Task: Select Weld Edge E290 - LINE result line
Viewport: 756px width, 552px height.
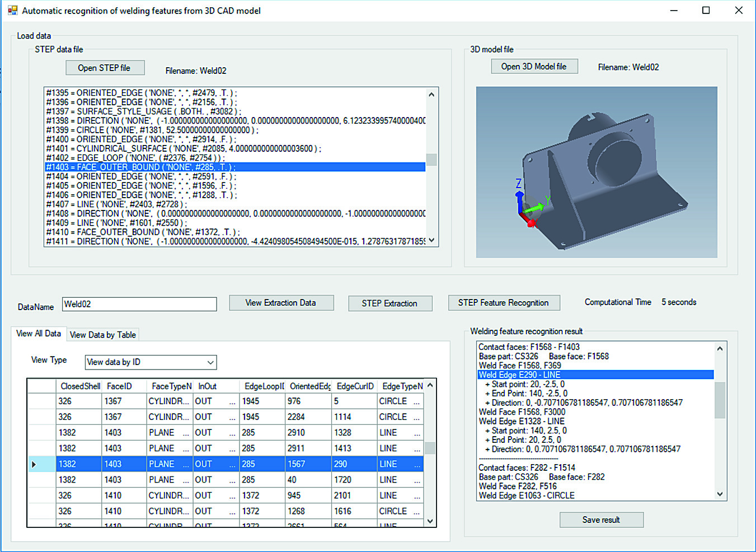Action: pos(596,375)
